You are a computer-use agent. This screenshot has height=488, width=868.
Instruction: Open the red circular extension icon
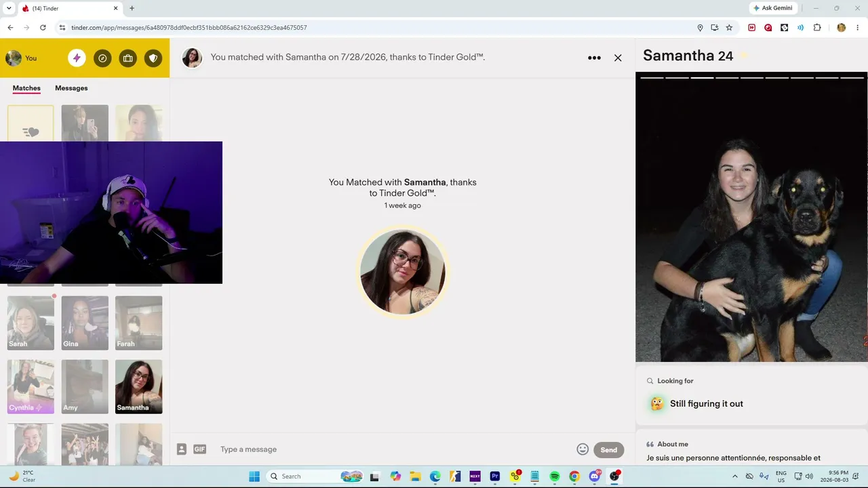768,28
